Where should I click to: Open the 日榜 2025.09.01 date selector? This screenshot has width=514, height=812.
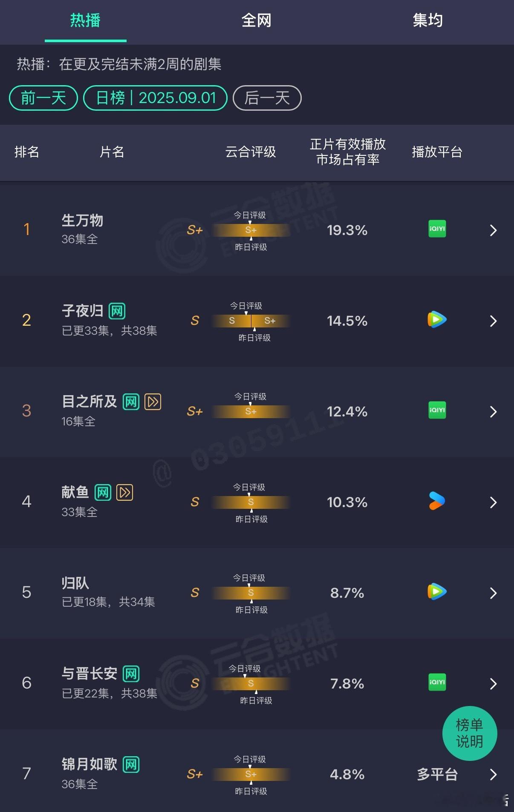pyautogui.click(x=156, y=98)
